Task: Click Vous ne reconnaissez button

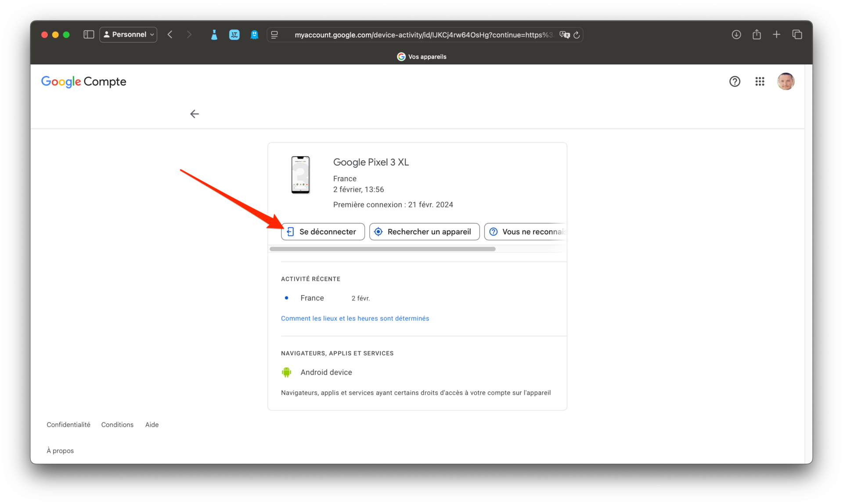Action: [525, 232]
